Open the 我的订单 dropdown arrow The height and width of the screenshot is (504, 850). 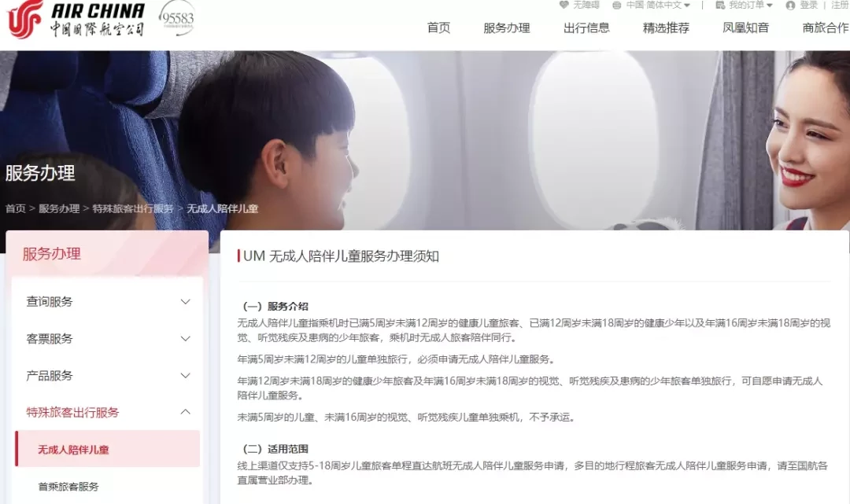tap(769, 5)
